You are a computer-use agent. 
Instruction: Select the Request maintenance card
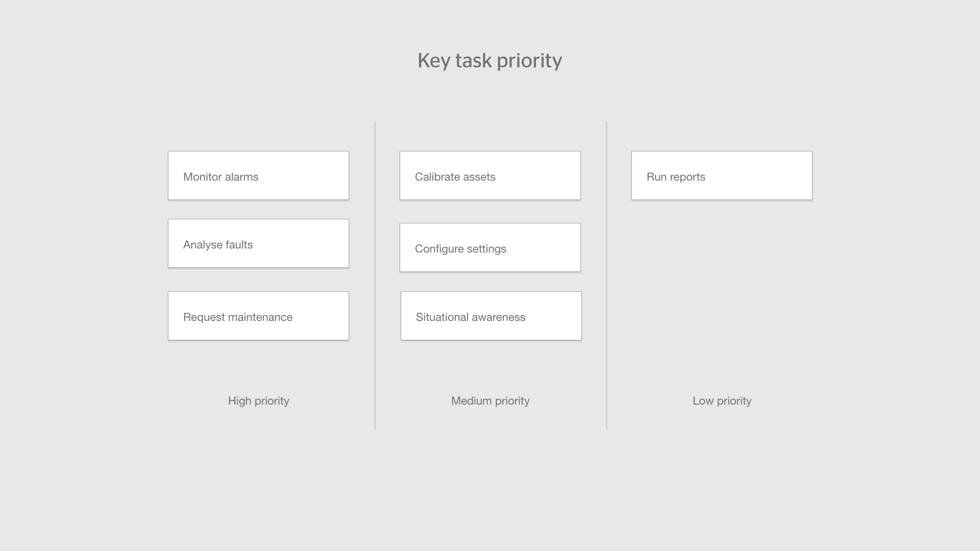[x=258, y=316]
